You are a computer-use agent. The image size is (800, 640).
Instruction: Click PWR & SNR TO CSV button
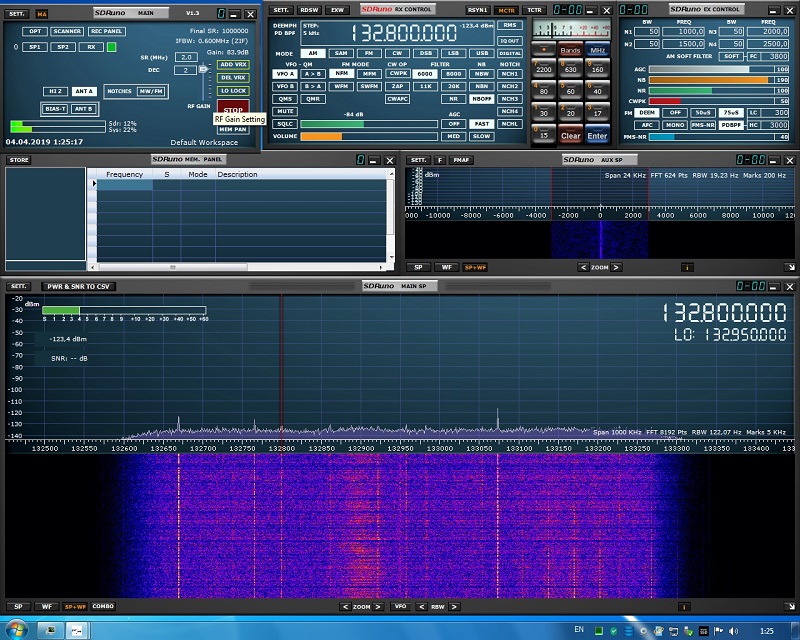point(78,287)
